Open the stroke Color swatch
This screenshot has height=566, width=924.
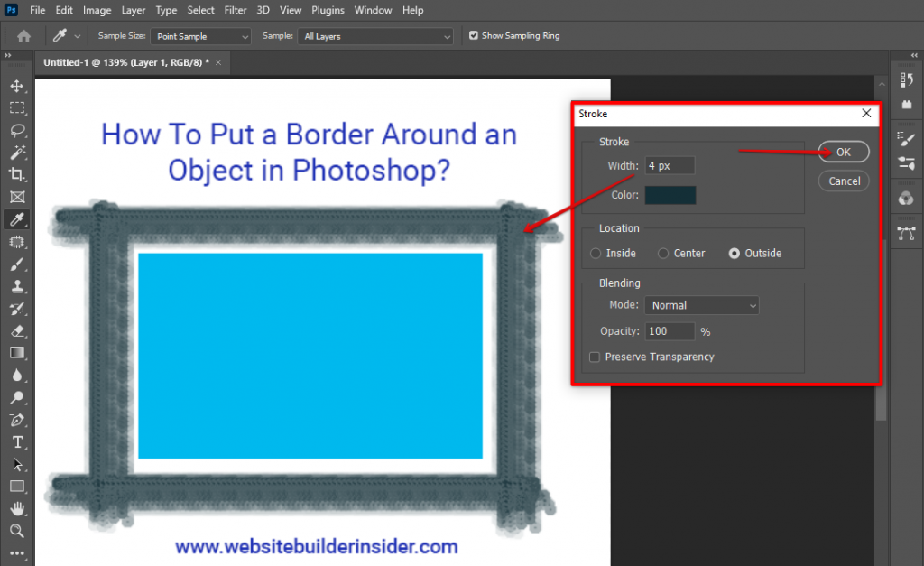(x=670, y=194)
